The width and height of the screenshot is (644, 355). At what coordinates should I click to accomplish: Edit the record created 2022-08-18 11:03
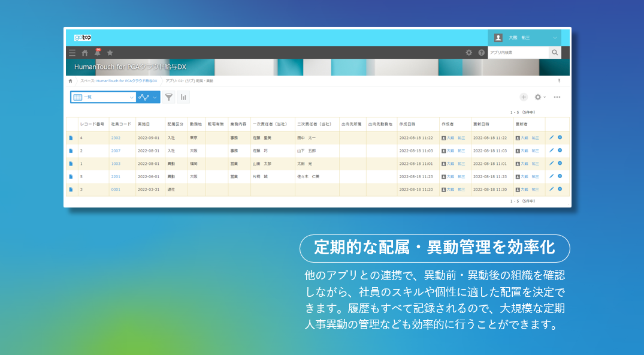point(552,151)
